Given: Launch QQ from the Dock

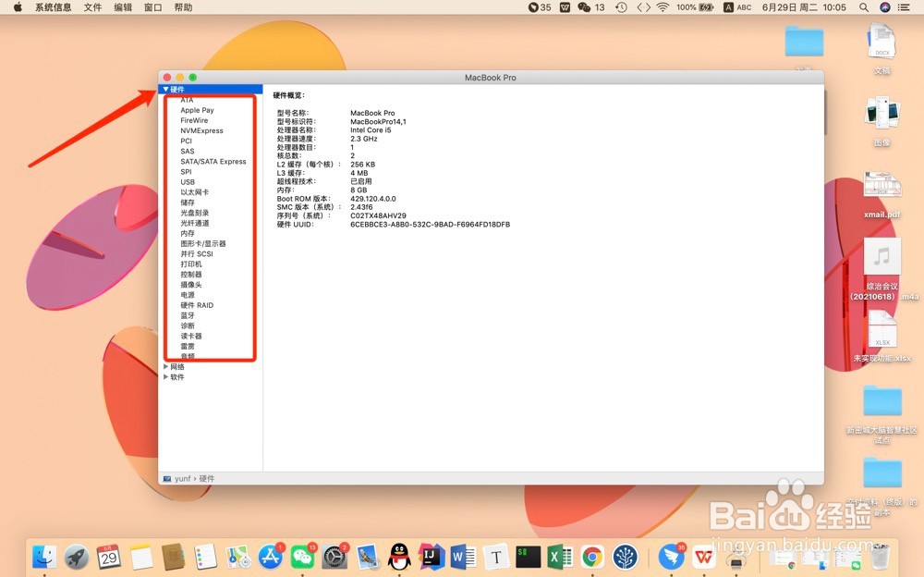Looking at the screenshot, I should point(399,558).
